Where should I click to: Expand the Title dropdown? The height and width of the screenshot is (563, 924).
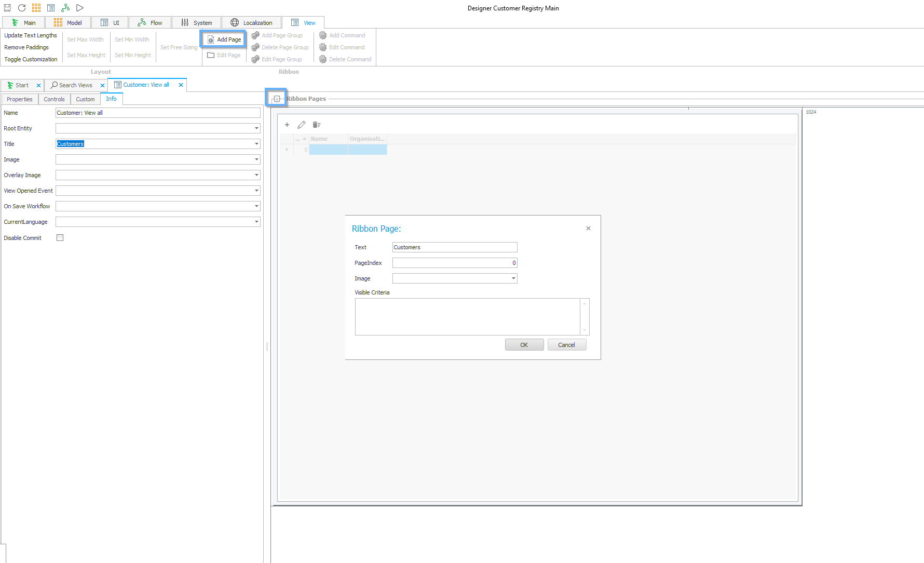click(x=256, y=144)
